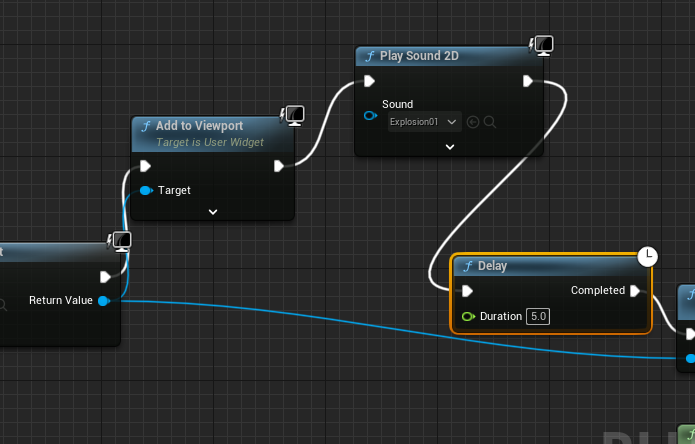Click the Return Value output pin
The width and height of the screenshot is (695, 444).
coord(103,300)
